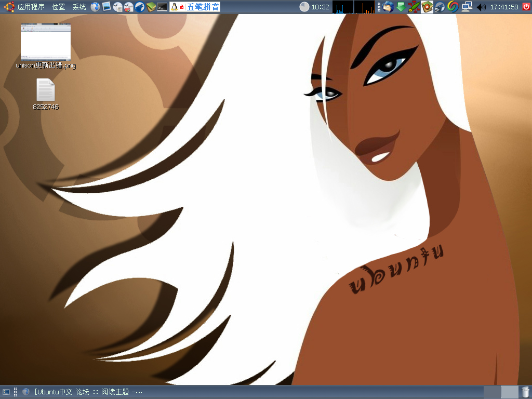
Task: Launch the OpenOffice Writer document icon
Action: point(118,7)
